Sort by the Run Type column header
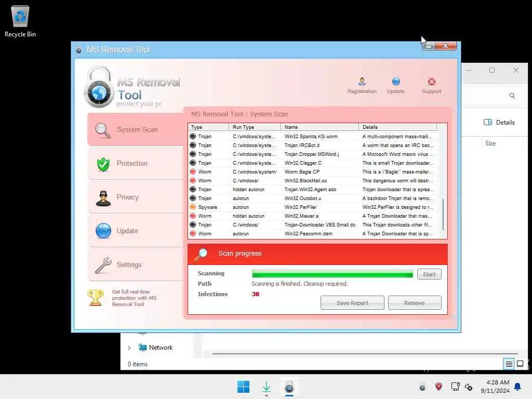532x399 pixels. point(255,127)
